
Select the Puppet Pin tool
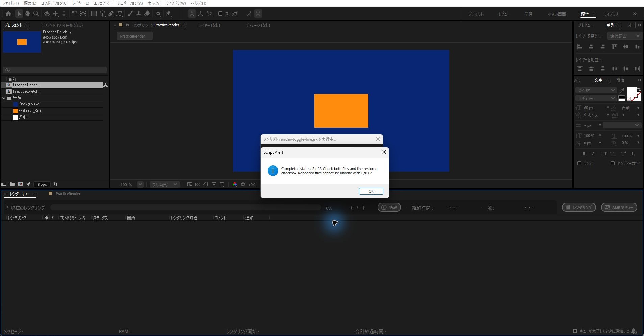point(168,14)
